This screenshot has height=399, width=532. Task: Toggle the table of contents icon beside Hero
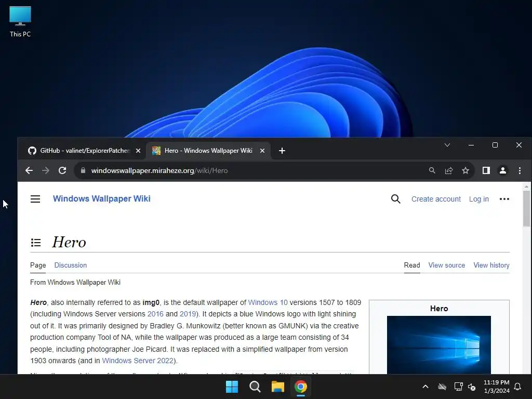point(36,242)
